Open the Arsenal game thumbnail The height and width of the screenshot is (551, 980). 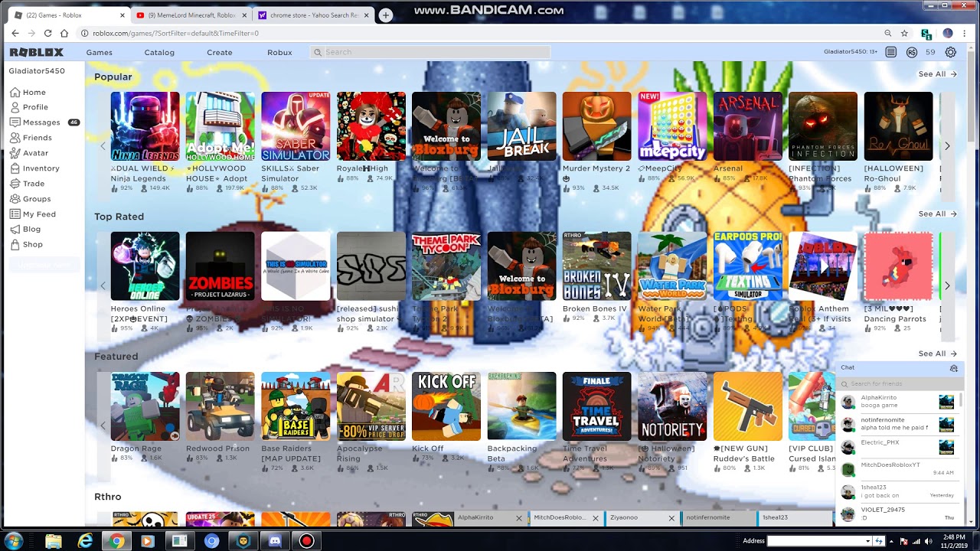748,126
